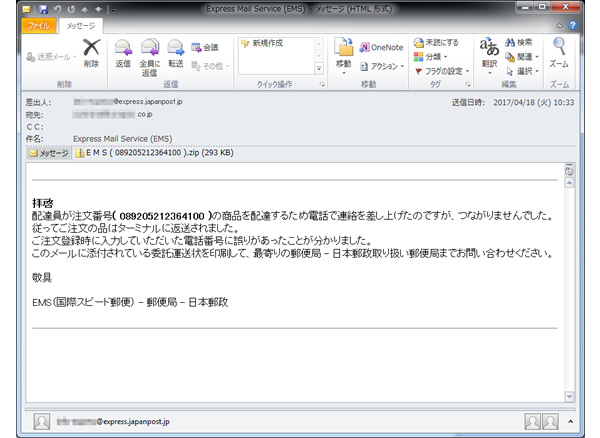Image resolution: width=600 pixels, height=438 pixels.
Task: Click the down arrow under Move (移動)
Action: coord(343,73)
